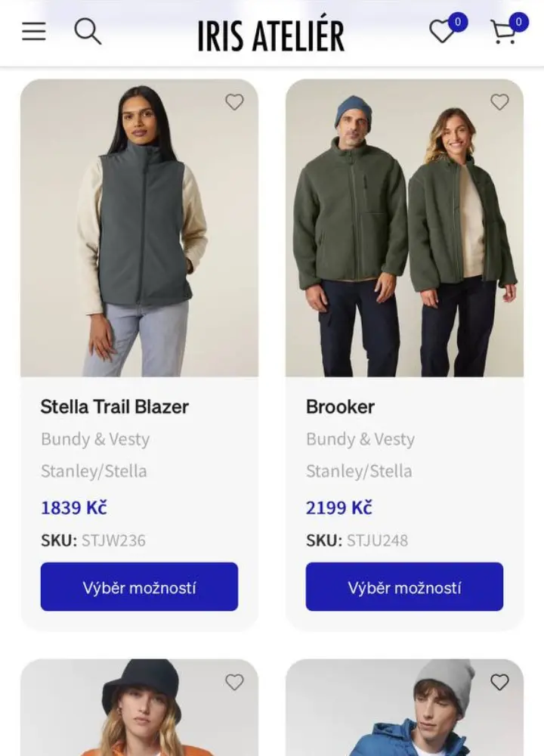View Stella Trail Blazer product photo
Image resolution: width=544 pixels, height=756 pixels.
click(139, 228)
